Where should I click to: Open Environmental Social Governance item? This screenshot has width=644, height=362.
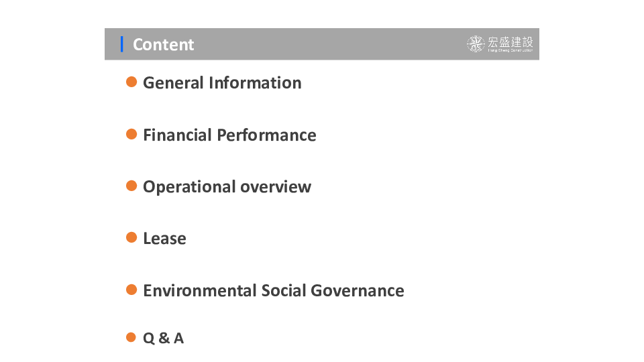274,290
